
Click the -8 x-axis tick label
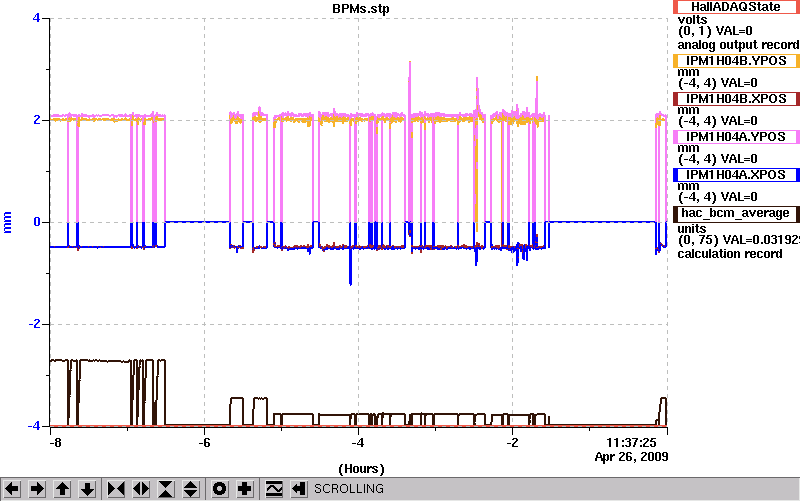[55, 442]
